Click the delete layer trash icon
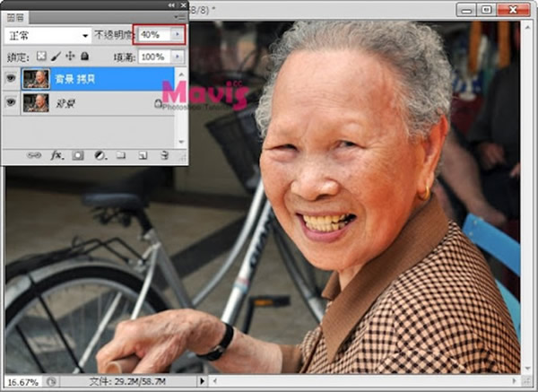538x392 pixels. tap(164, 155)
